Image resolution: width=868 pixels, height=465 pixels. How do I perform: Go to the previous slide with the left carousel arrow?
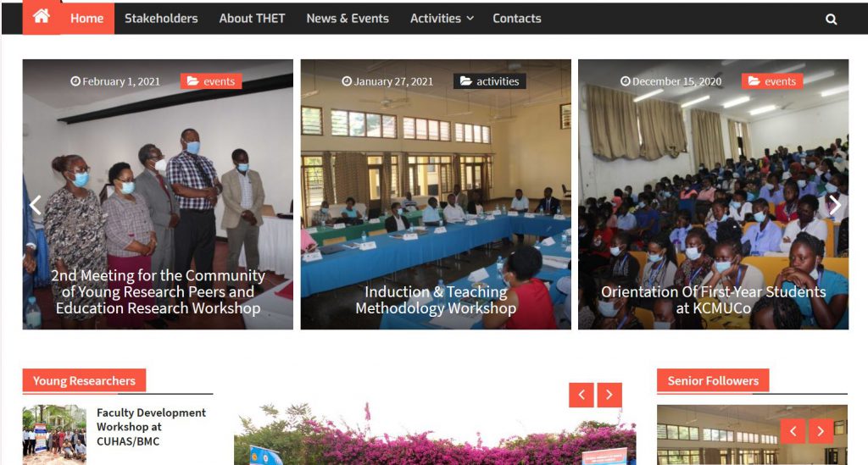point(36,205)
